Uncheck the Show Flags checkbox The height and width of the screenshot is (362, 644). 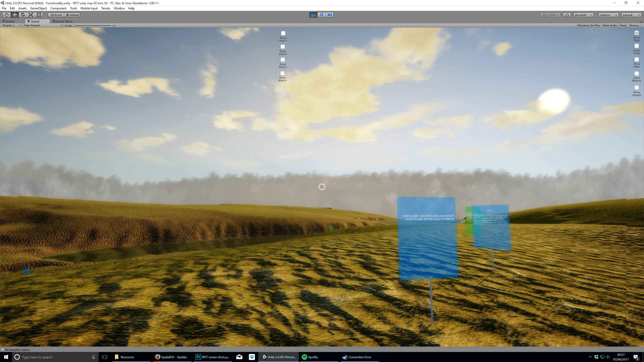(636, 33)
